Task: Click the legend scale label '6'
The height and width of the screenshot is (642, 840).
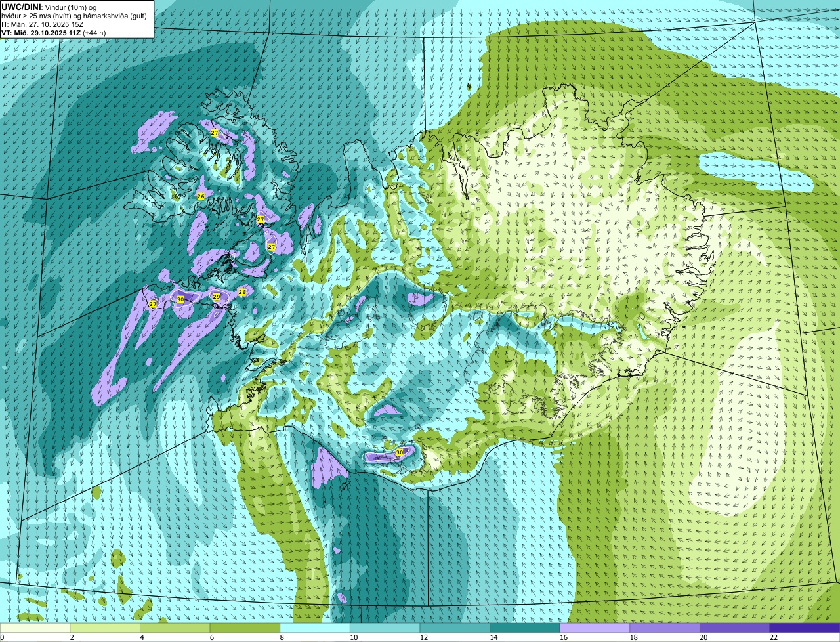Action: (212, 637)
